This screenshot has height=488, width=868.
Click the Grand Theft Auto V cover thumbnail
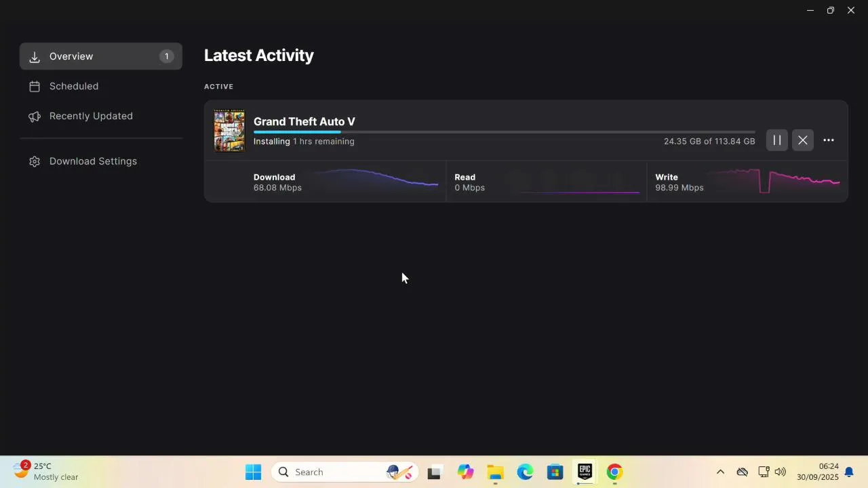click(x=229, y=131)
